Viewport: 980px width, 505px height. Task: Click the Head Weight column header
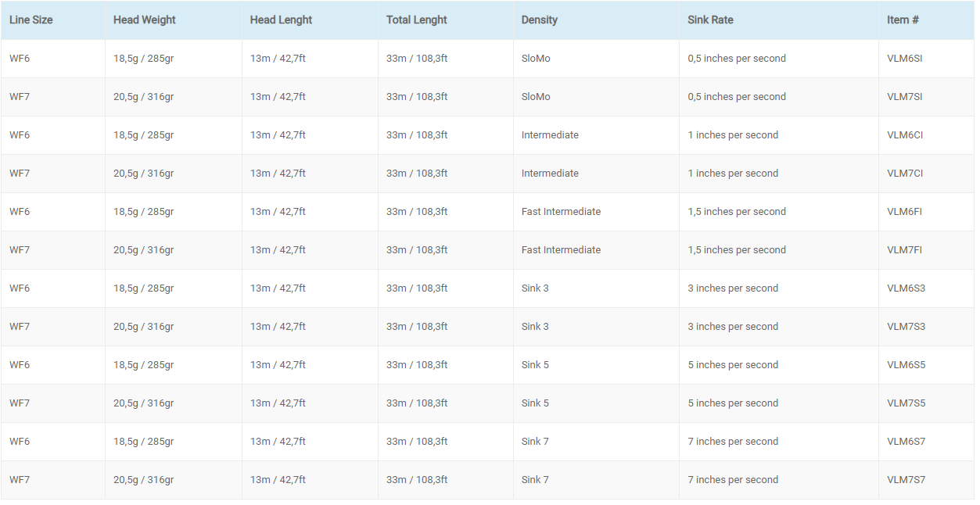[x=145, y=20]
